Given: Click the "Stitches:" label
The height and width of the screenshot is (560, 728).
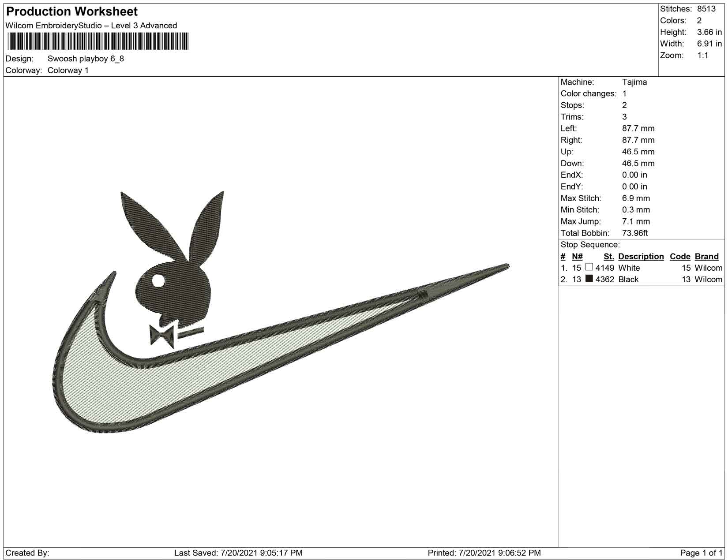Looking at the screenshot, I should (x=676, y=9).
